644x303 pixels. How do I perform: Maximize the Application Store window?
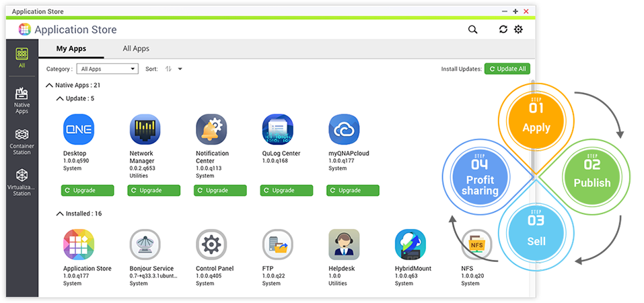[515, 11]
